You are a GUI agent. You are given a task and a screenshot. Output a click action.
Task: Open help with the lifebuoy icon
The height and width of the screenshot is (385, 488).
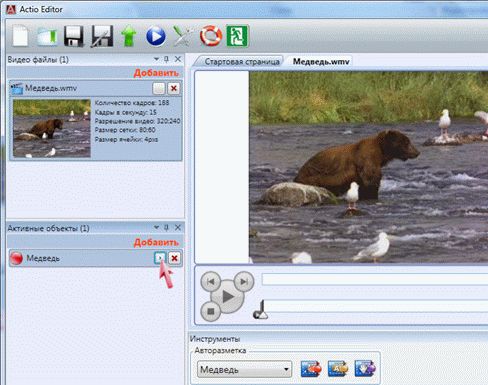pyautogui.click(x=211, y=36)
